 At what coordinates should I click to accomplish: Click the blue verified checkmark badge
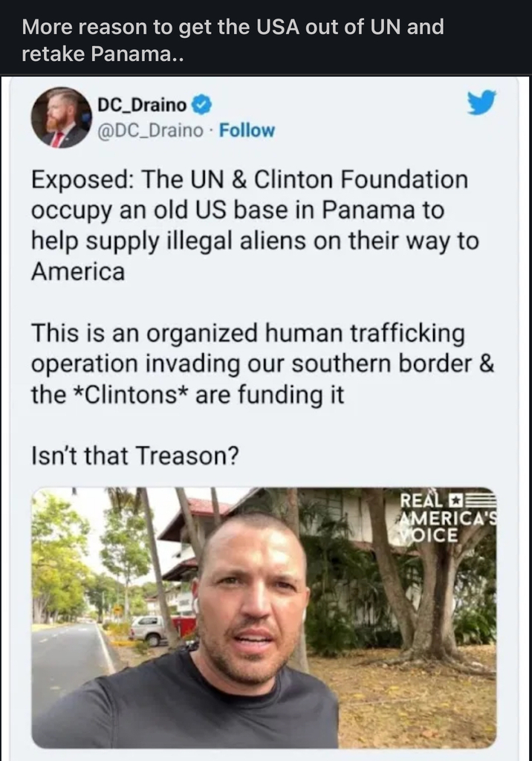pos(202,106)
